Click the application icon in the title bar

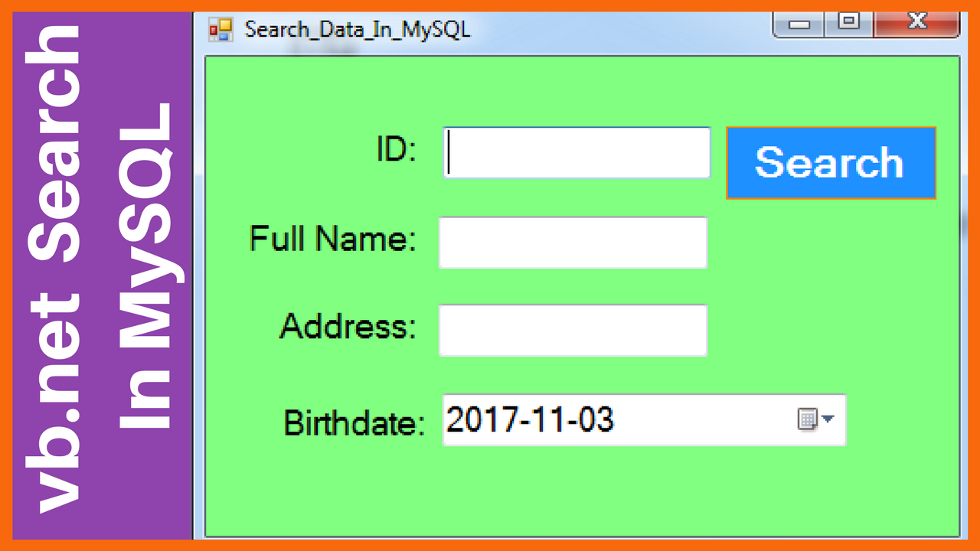[220, 30]
